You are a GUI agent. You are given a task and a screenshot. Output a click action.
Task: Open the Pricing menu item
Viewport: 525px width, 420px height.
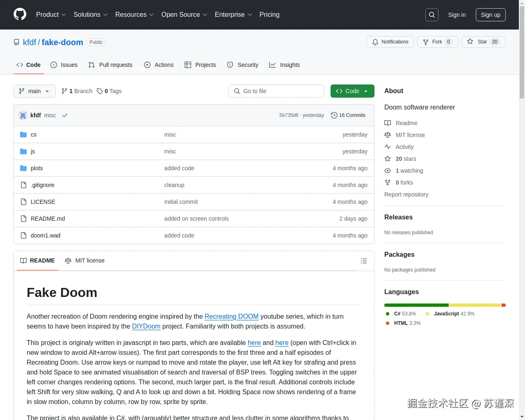(x=269, y=15)
